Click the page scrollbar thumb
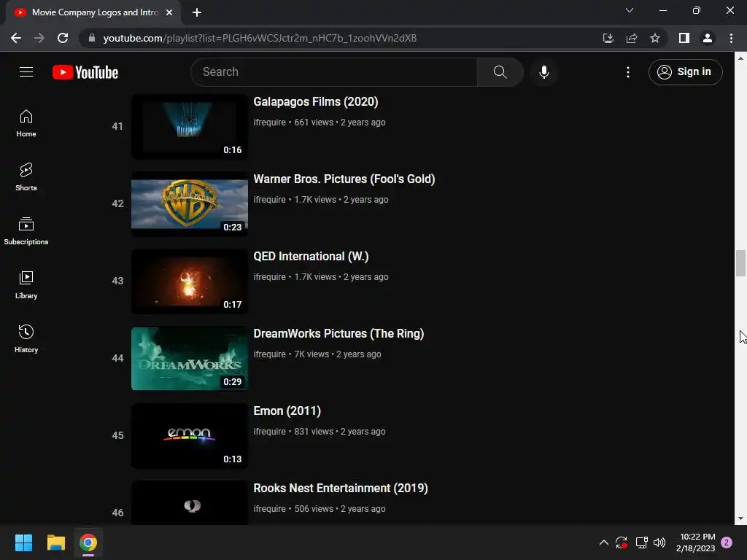Image resolution: width=747 pixels, height=560 pixels. (740, 262)
